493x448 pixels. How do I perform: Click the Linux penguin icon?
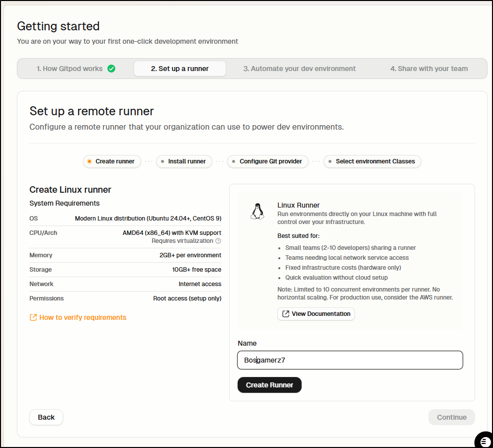tap(257, 212)
